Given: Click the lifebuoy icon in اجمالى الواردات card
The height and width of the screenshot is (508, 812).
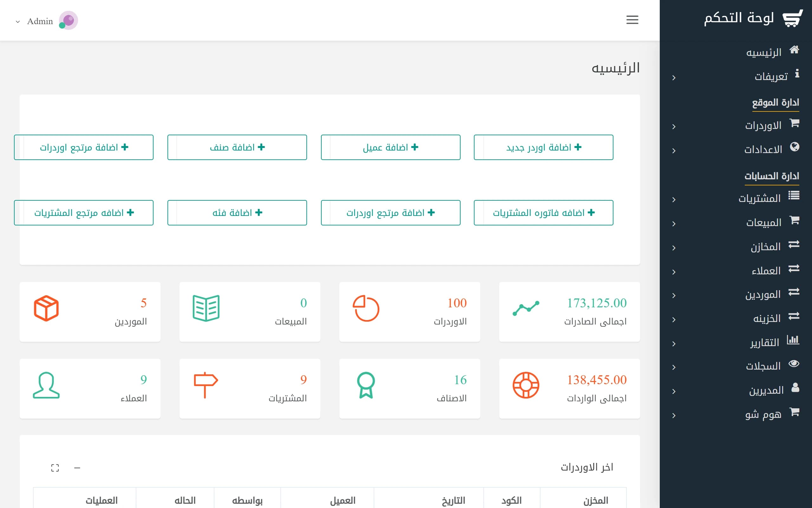Looking at the screenshot, I should coord(526,385).
